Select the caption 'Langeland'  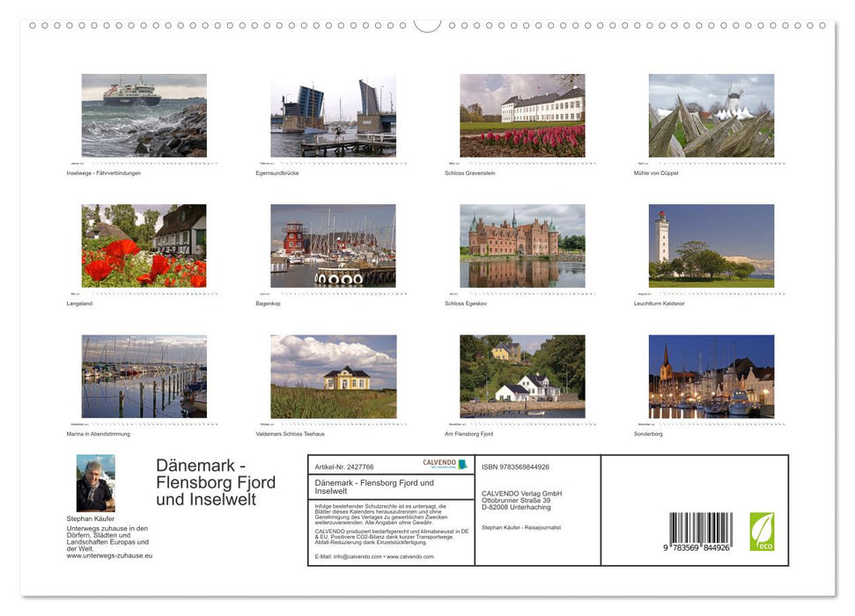point(79,303)
